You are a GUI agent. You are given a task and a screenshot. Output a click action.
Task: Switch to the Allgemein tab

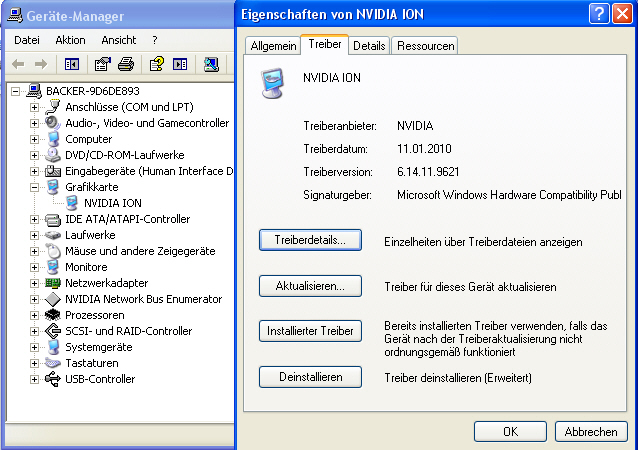[273, 46]
